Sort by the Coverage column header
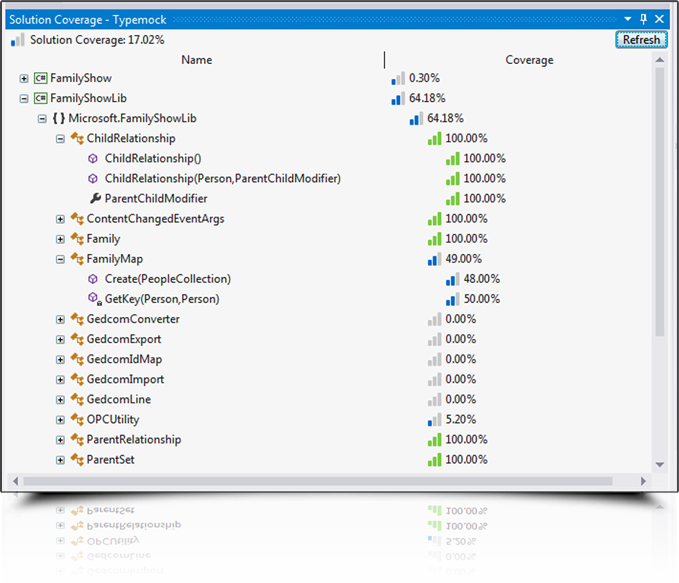This screenshot has height=583, width=679. [x=528, y=60]
